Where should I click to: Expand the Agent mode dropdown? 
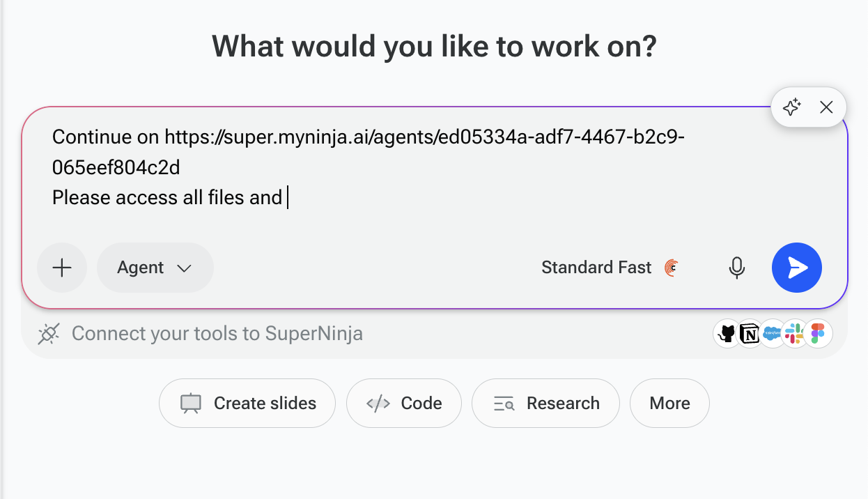pyautogui.click(x=155, y=268)
